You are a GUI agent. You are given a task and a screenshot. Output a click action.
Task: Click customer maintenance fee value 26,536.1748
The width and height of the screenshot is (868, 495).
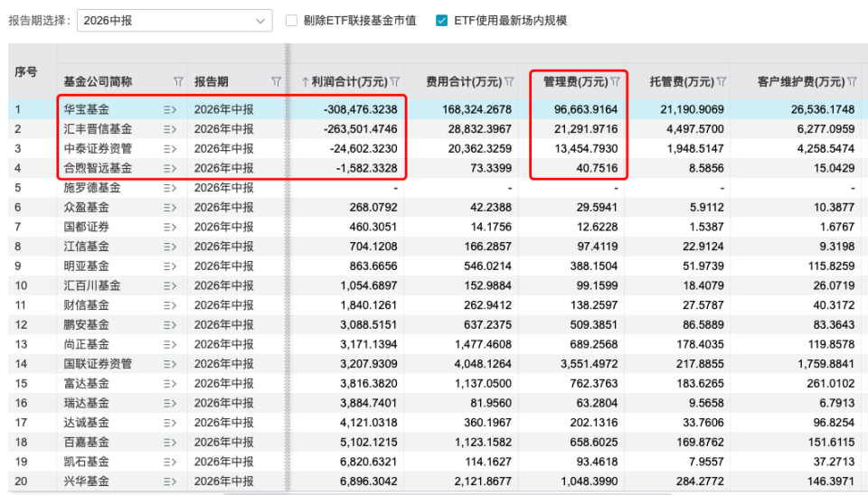(823, 109)
